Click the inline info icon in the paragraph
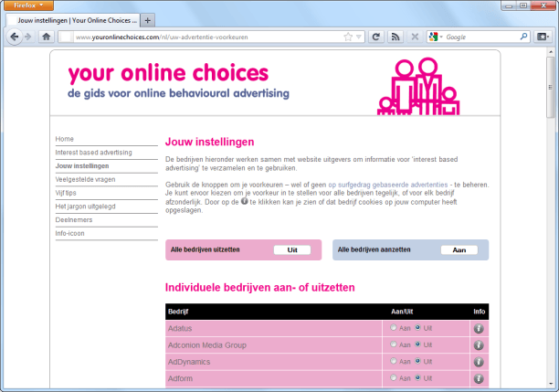The width and height of the screenshot is (559, 392). point(244,201)
